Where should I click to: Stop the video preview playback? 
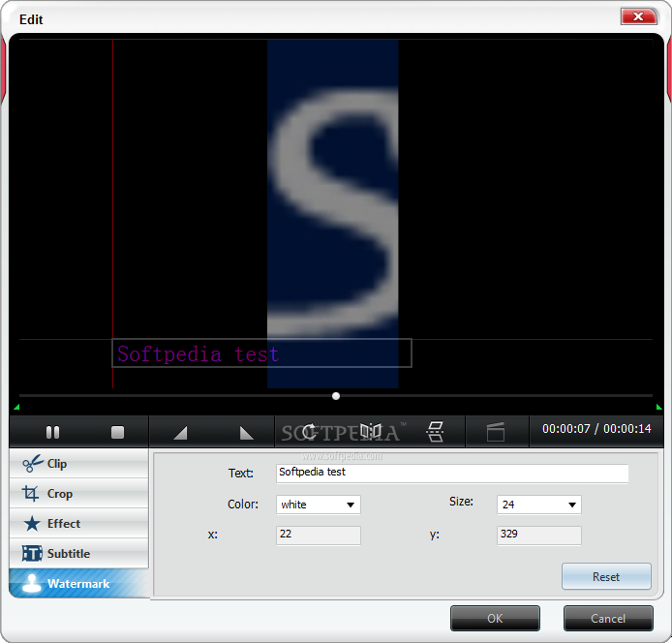coord(117,432)
